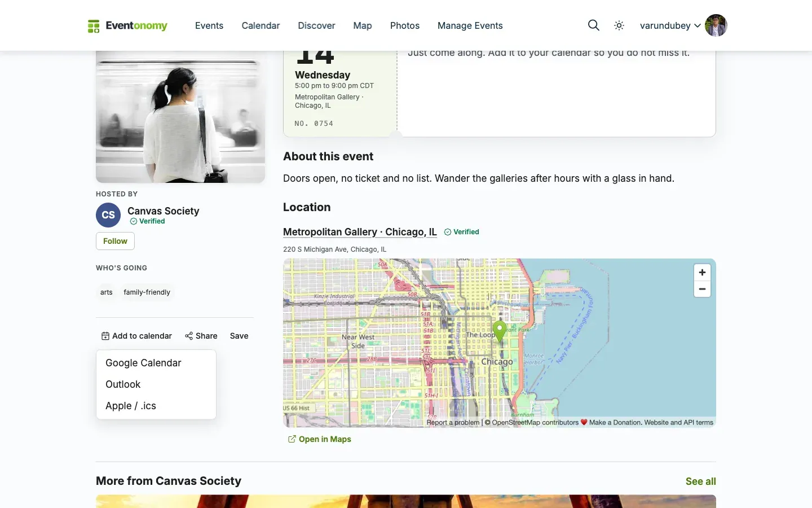812x508 pixels.
Task: Select the family-friendly tag
Action: tap(147, 292)
